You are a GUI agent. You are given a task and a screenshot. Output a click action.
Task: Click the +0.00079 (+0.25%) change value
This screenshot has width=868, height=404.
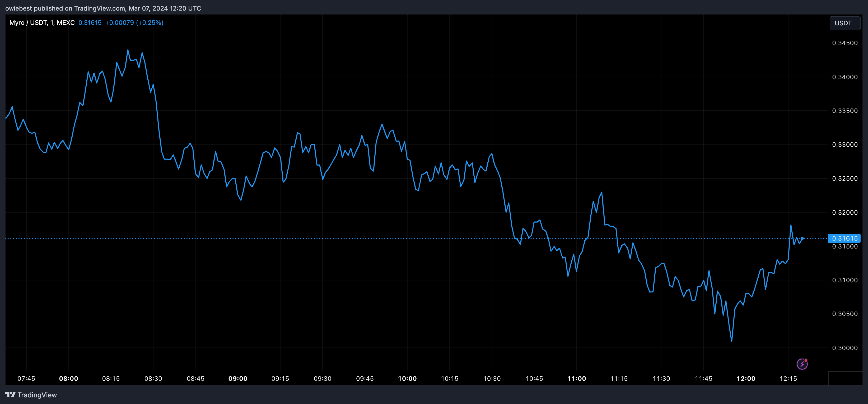click(x=134, y=22)
